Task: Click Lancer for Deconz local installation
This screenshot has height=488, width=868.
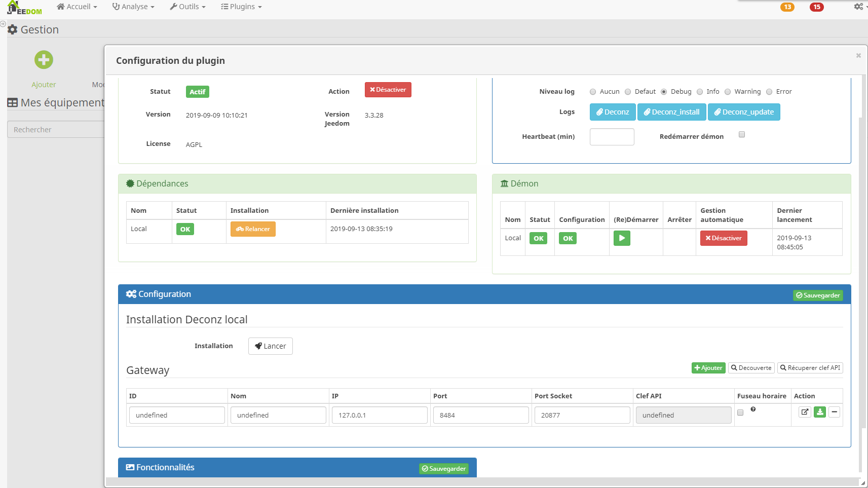Action: click(271, 346)
